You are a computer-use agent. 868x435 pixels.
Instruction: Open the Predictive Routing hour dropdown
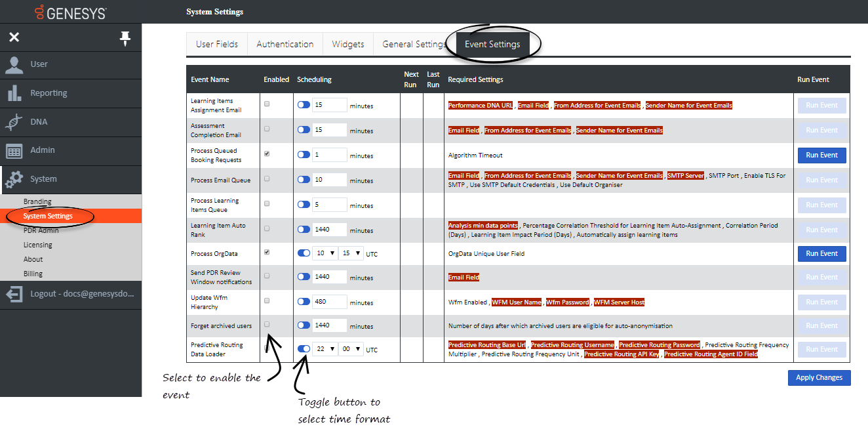[x=325, y=350]
